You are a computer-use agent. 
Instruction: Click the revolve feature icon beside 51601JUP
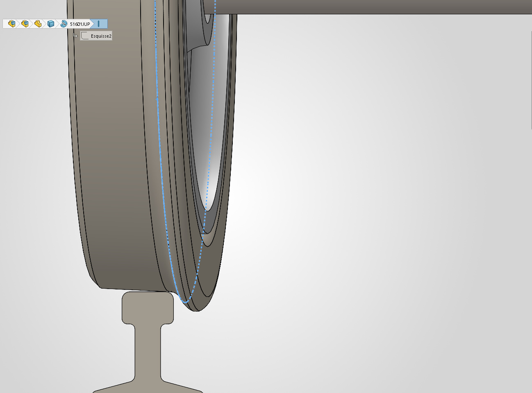coord(64,24)
